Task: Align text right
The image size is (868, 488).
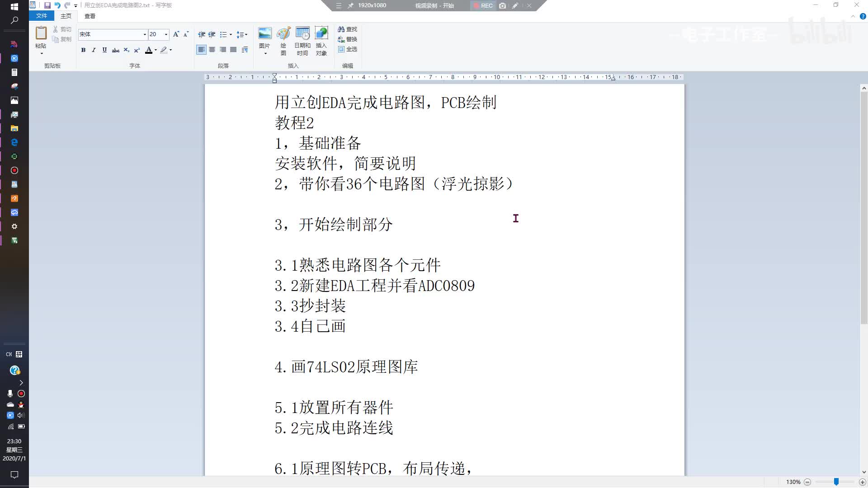Action: coord(223,50)
